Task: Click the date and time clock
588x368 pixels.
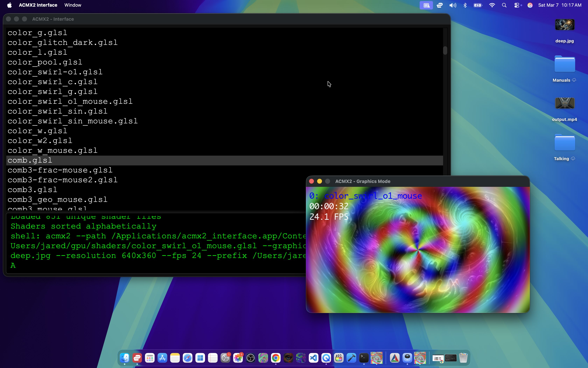Action: [560, 5]
